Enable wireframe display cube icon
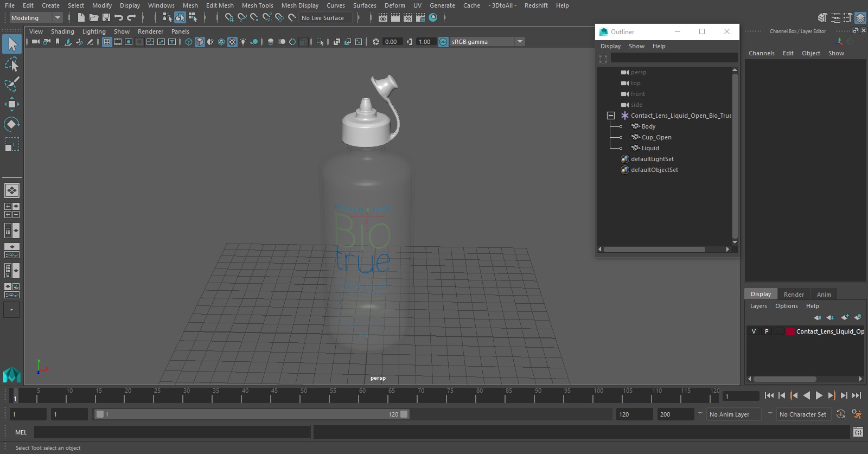Viewport: 868px width, 454px height. point(189,42)
